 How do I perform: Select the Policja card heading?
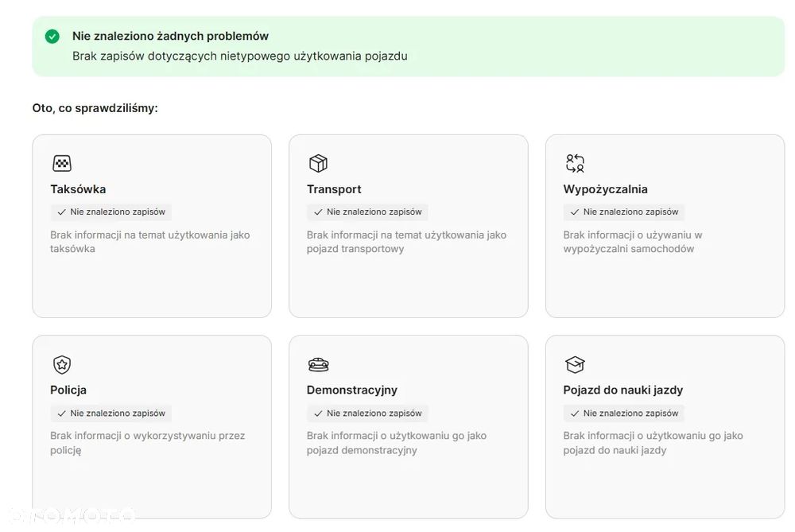pyautogui.click(x=68, y=390)
